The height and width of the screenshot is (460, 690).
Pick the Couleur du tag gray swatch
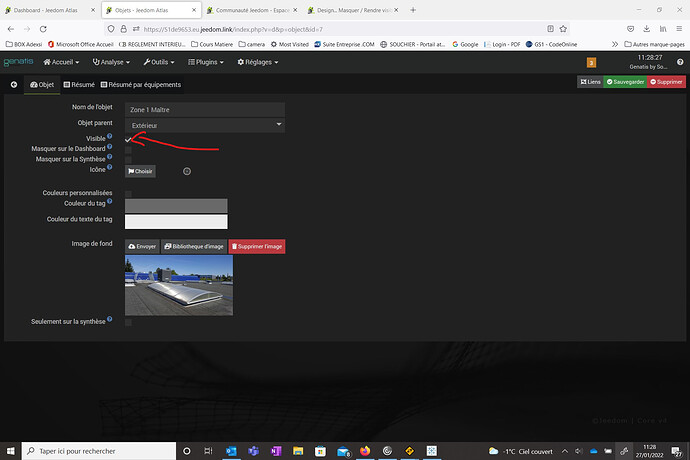point(176,206)
